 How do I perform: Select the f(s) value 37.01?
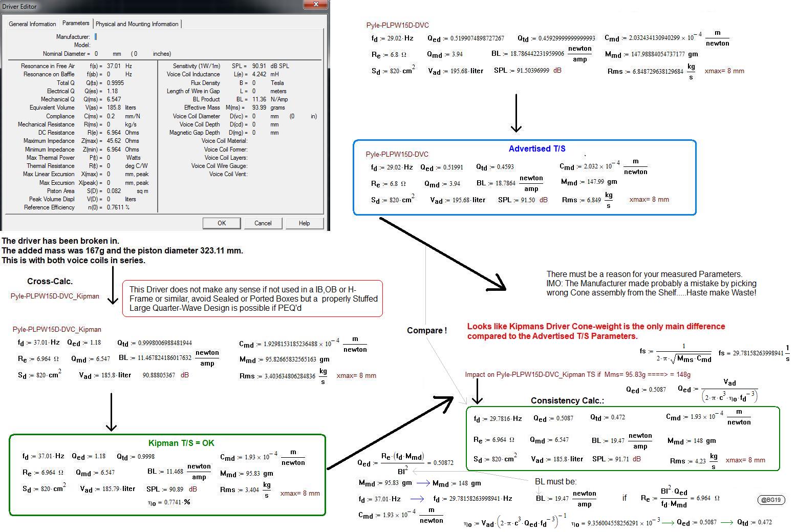[x=114, y=66]
